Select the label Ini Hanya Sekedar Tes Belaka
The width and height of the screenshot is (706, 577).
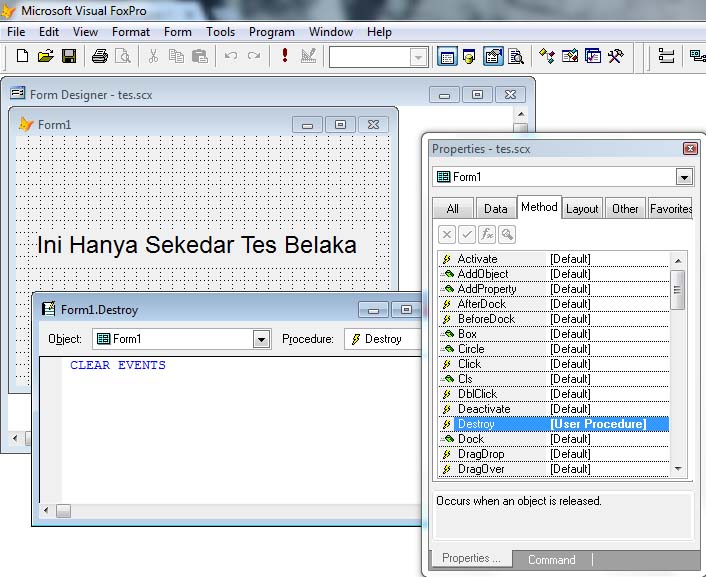(x=197, y=245)
